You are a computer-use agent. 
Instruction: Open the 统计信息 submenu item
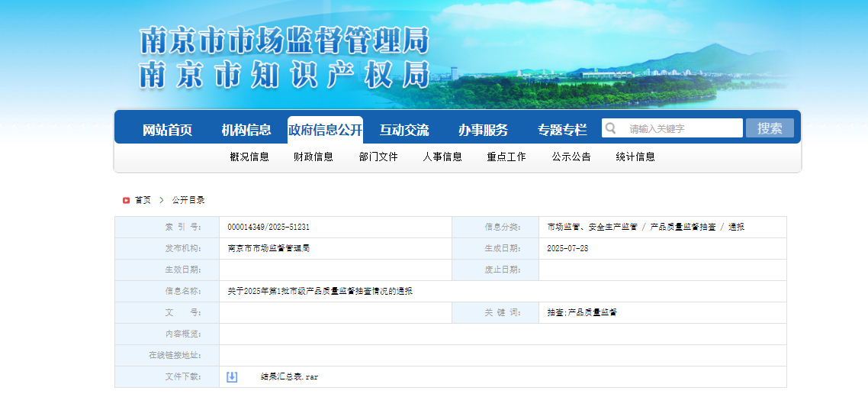(x=635, y=157)
